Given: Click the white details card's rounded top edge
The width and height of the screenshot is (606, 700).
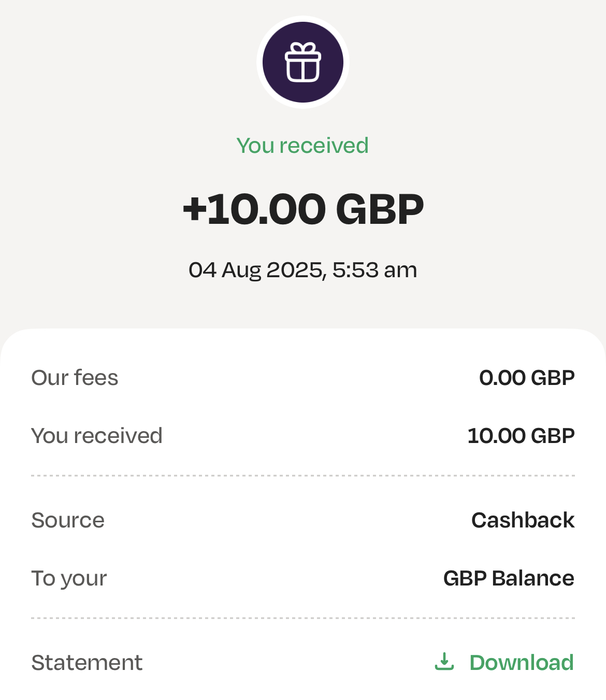Looking at the screenshot, I should 303,332.
